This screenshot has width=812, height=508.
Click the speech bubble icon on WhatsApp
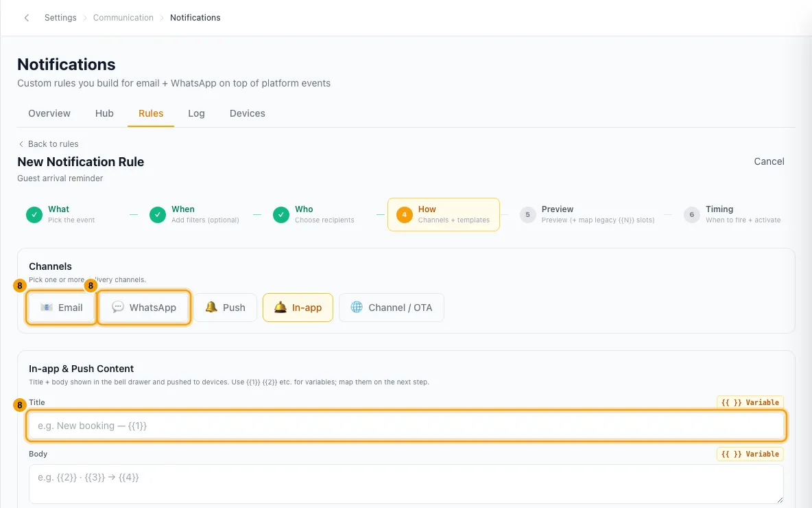[117, 307]
